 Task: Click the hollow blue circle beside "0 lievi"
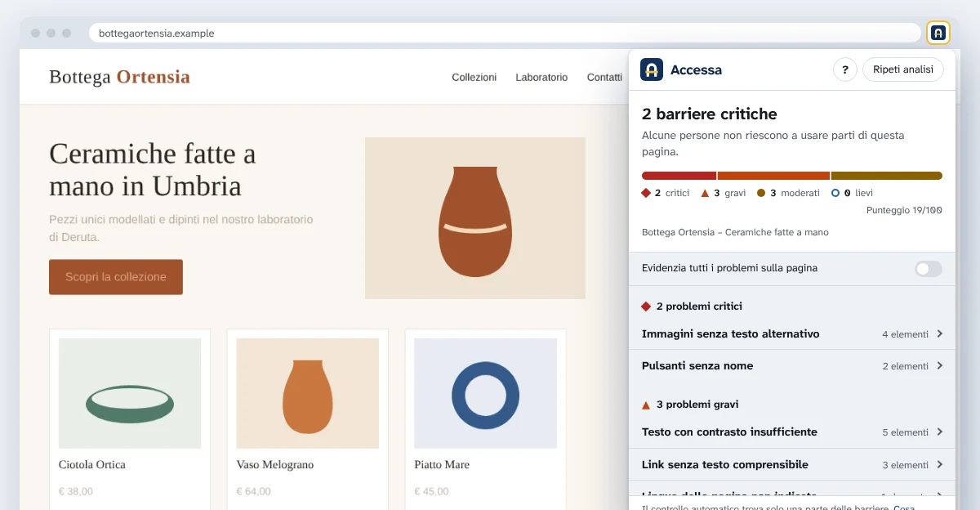pos(835,193)
